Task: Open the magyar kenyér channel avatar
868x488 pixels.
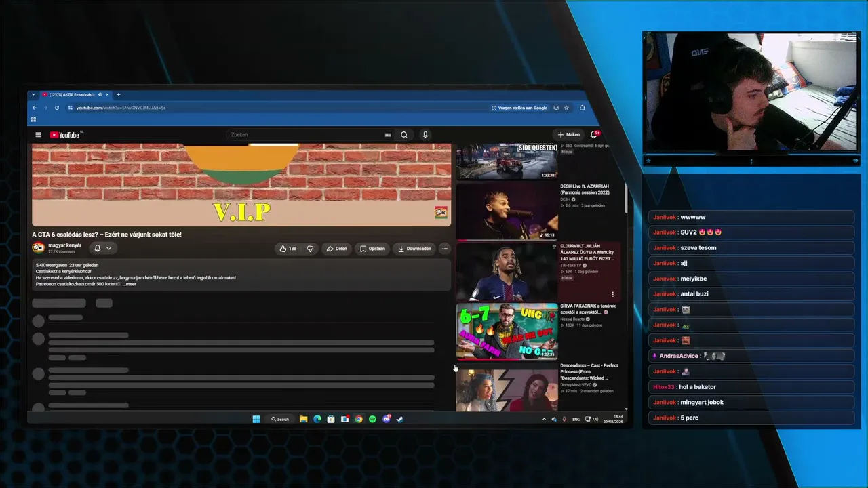Action: 39,248
